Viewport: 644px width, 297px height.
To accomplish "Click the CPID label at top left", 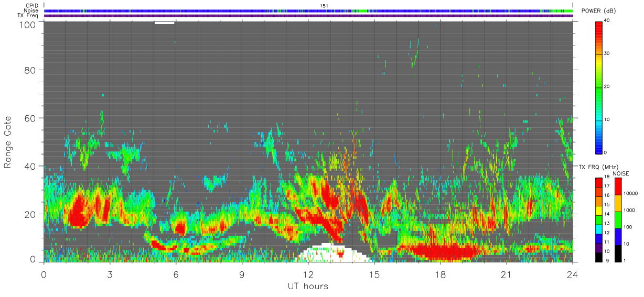I will click(x=31, y=6).
